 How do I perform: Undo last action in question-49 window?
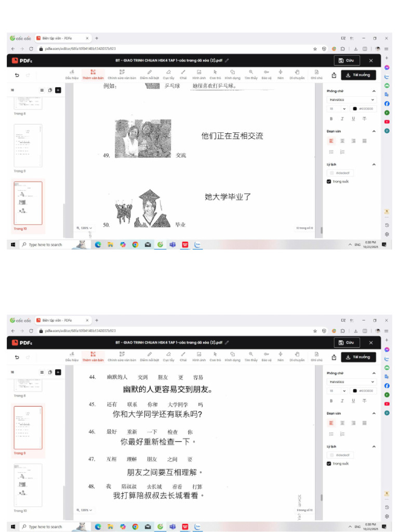17,75
